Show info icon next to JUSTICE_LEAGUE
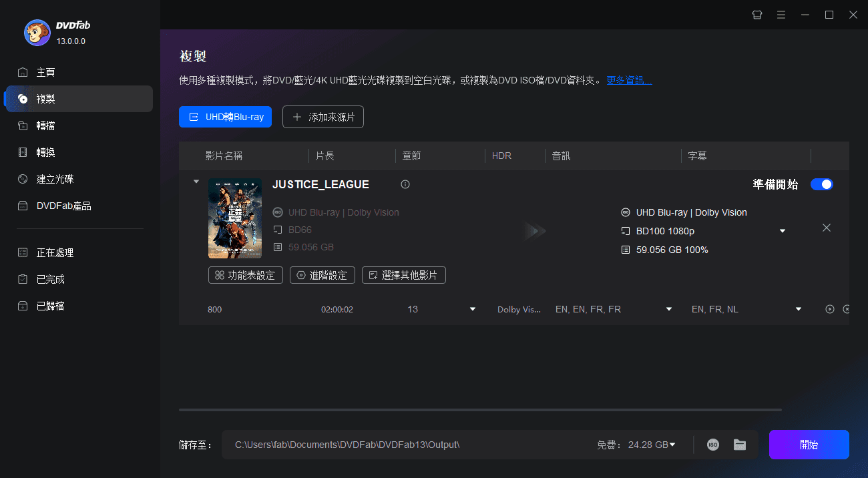This screenshot has height=478, width=868. (x=405, y=184)
